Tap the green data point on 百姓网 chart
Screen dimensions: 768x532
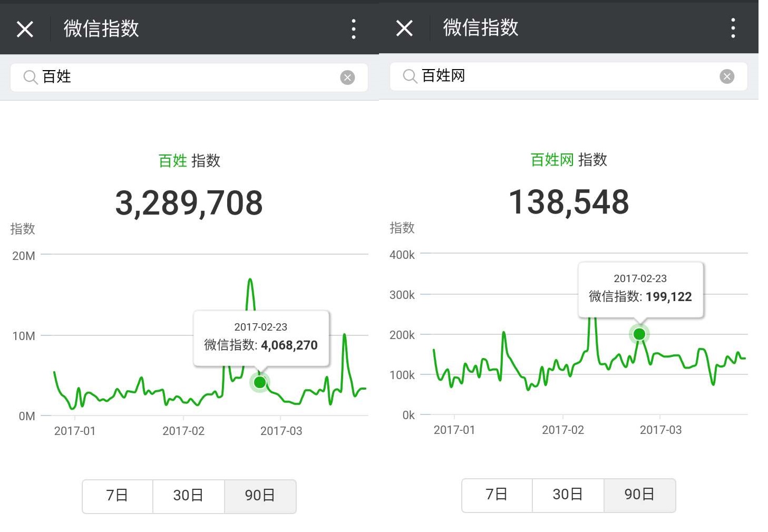pos(639,334)
